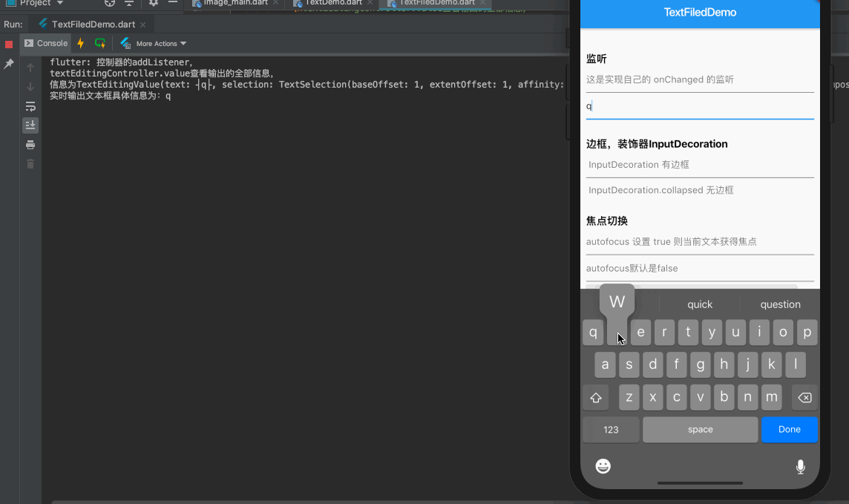Tap the z key on keyboard

629,397
